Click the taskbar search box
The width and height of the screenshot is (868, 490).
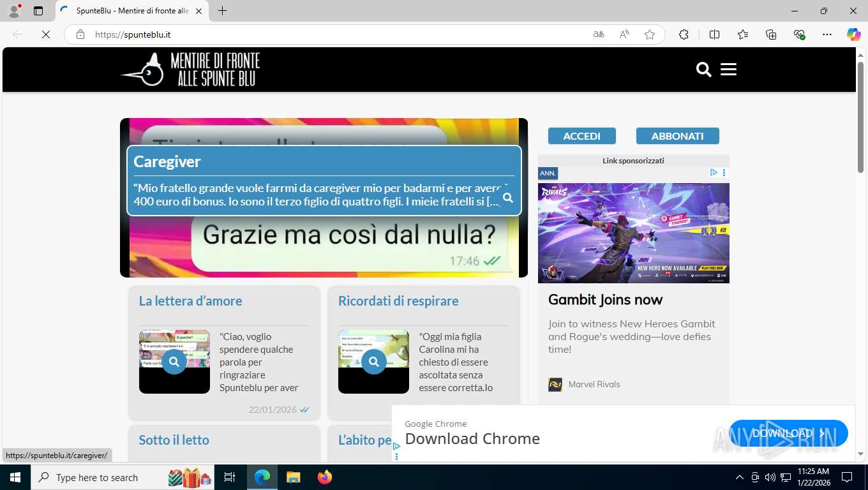coord(123,477)
